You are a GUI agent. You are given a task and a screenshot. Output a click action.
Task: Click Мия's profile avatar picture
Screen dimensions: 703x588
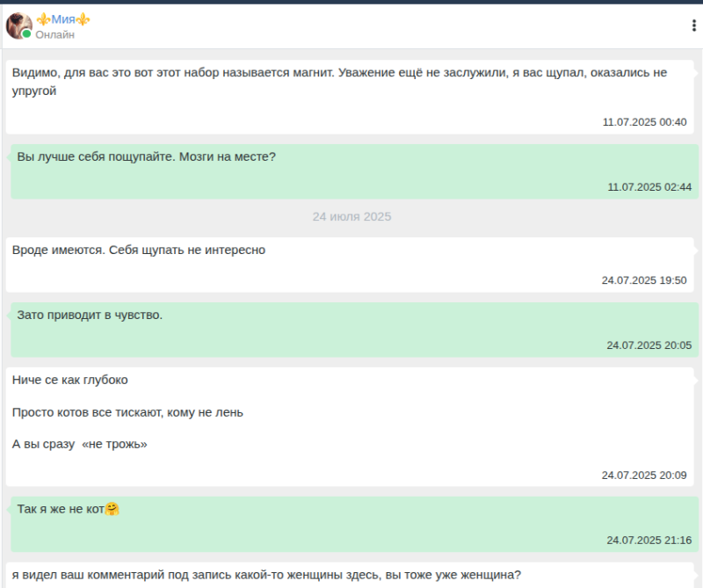18,25
